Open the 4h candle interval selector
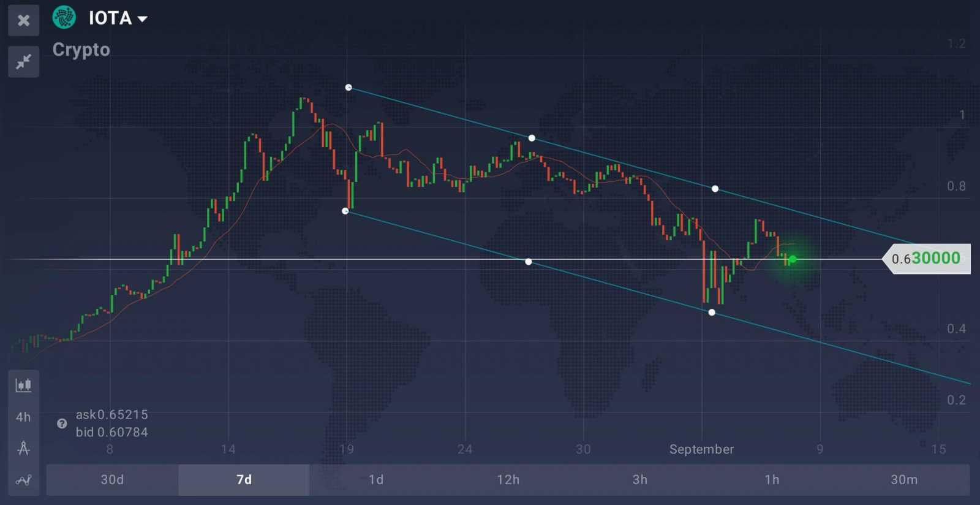The image size is (980, 505). coord(23,417)
